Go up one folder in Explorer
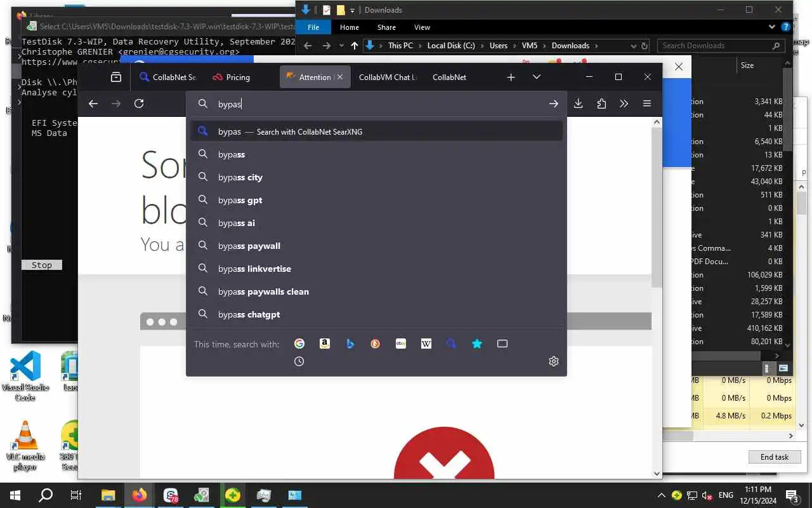The height and width of the screenshot is (508, 812). pyautogui.click(x=354, y=46)
